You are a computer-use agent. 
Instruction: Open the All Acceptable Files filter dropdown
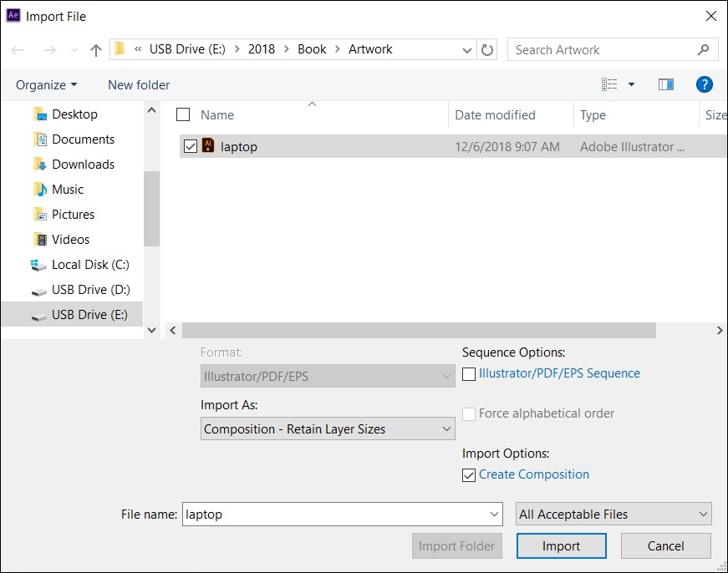click(613, 514)
